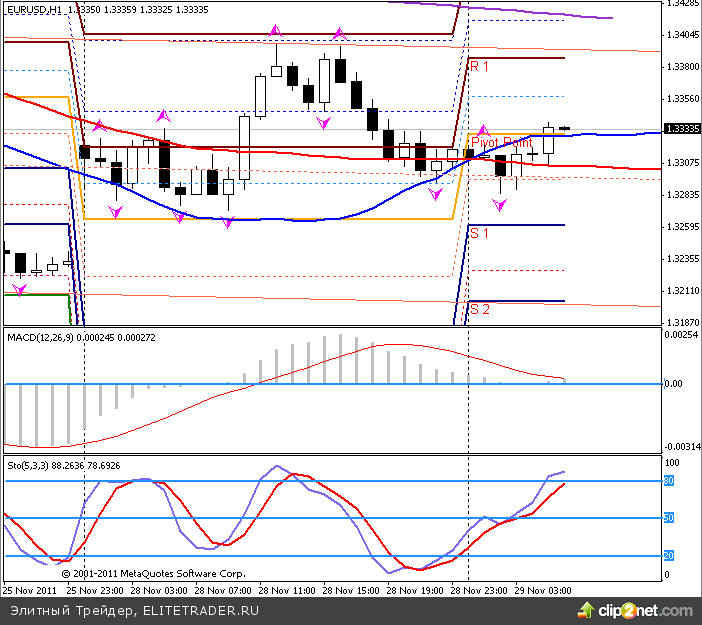Click the Stochastic 20 level tag
Screen dimensions: 702x625
[x=669, y=555]
